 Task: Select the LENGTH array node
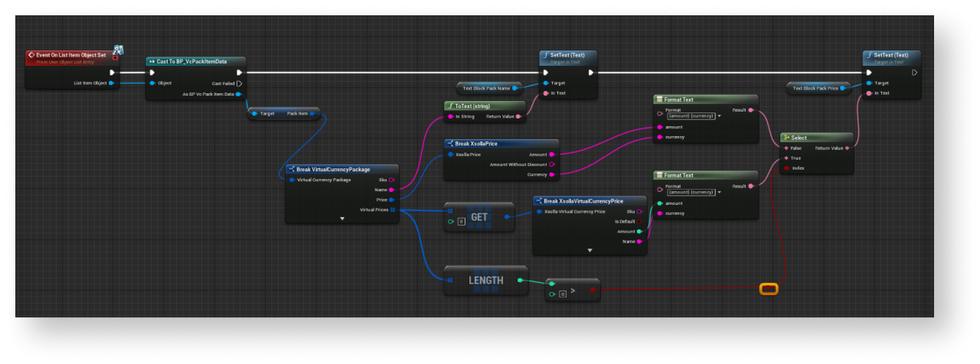485,281
